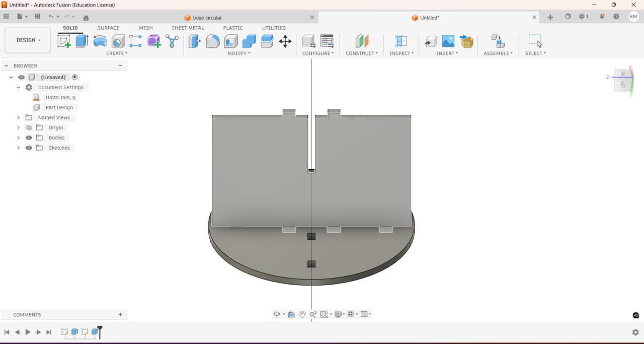
Task: Open the DESIGN workspace dropdown
Action: [28, 40]
